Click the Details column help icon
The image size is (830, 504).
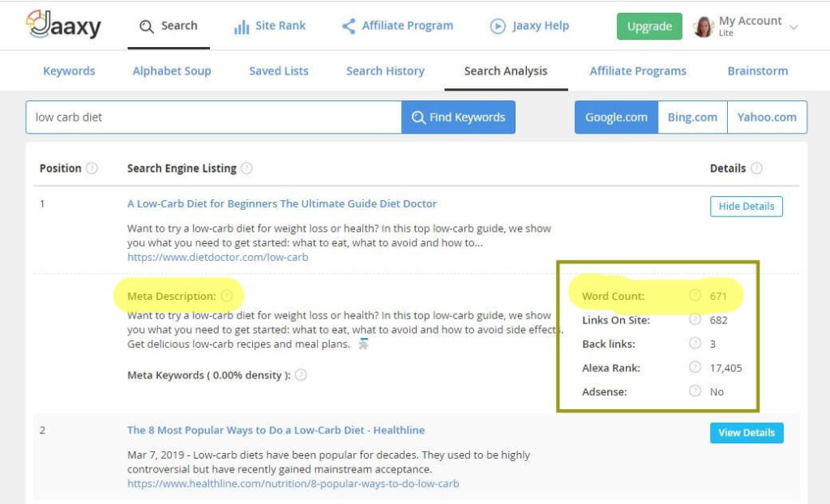pyautogui.click(x=756, y=169)
